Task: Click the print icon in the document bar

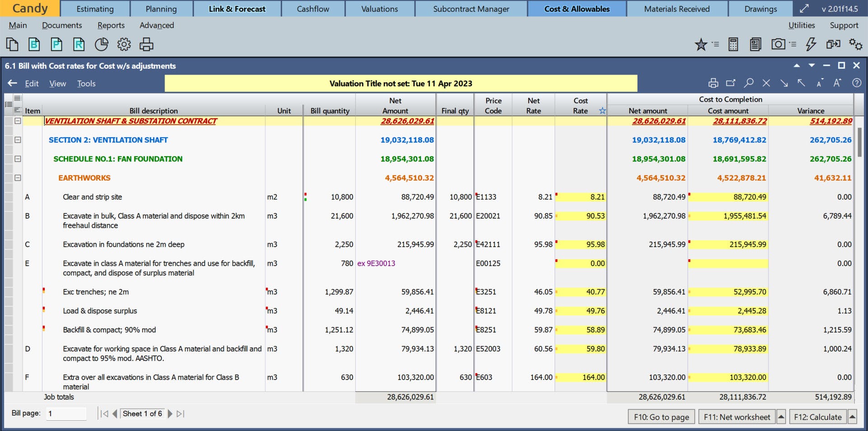Action: [x=713, y=83]
